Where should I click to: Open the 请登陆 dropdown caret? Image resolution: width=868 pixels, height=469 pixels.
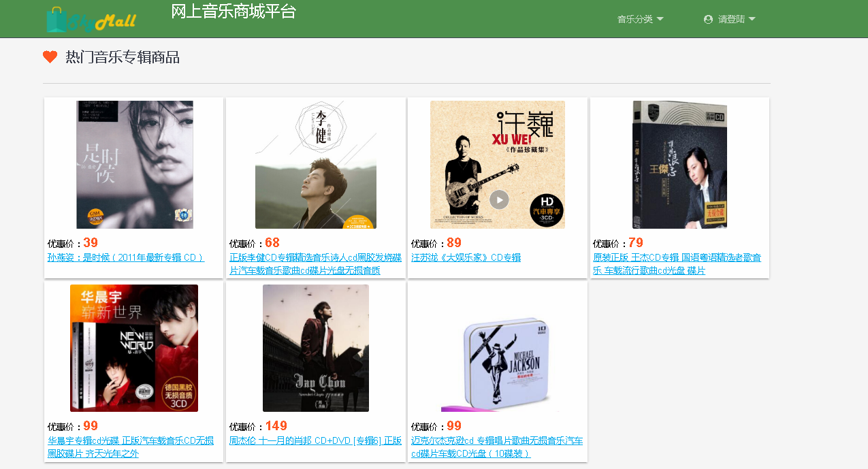752,19
